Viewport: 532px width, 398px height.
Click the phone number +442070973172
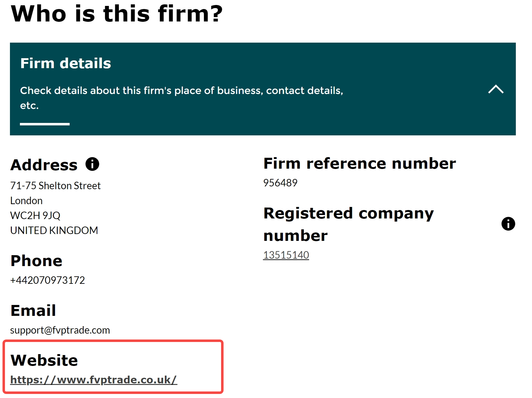pos(48,280)
